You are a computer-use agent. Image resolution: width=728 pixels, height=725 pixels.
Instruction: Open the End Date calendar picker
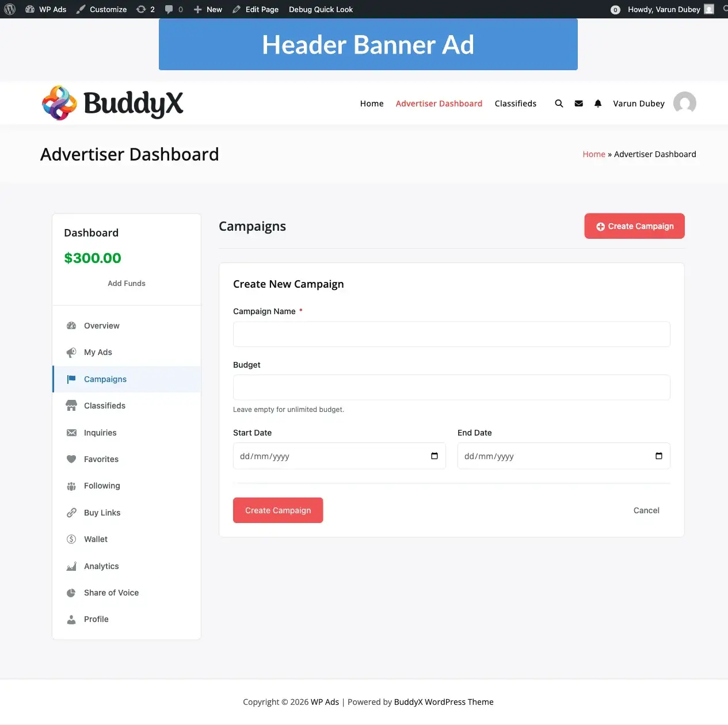point(659,456)
